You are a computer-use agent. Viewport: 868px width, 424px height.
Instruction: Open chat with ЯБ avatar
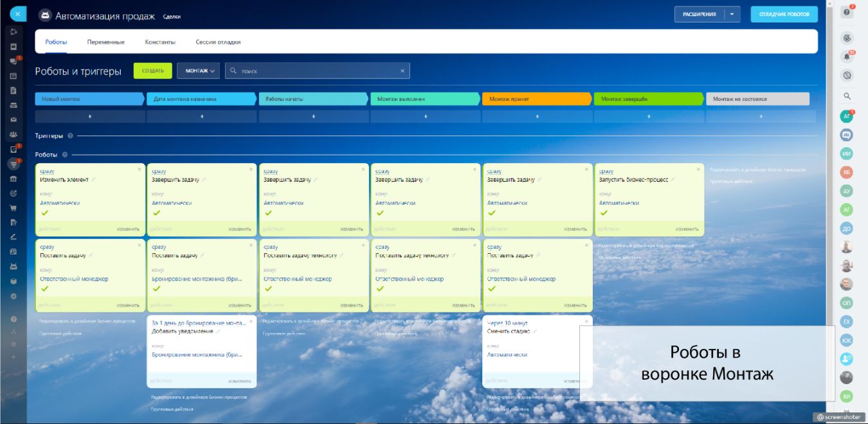click(847, 172)
